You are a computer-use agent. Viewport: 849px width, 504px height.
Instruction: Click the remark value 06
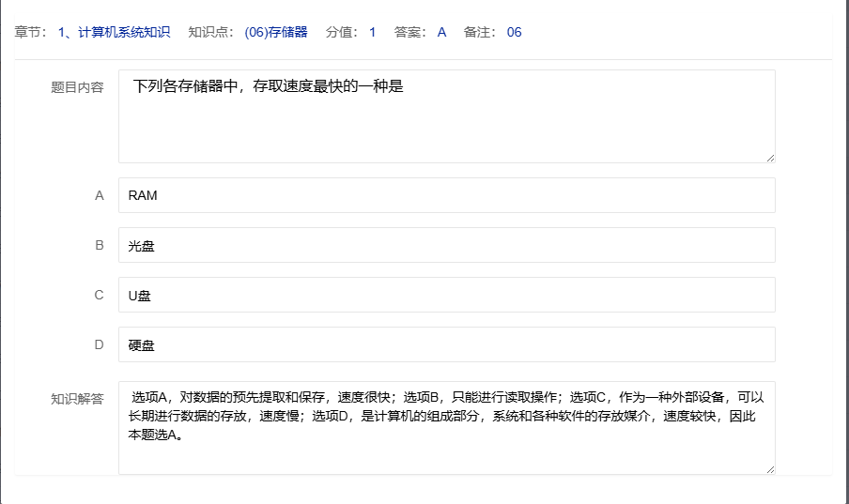(514, 32)
